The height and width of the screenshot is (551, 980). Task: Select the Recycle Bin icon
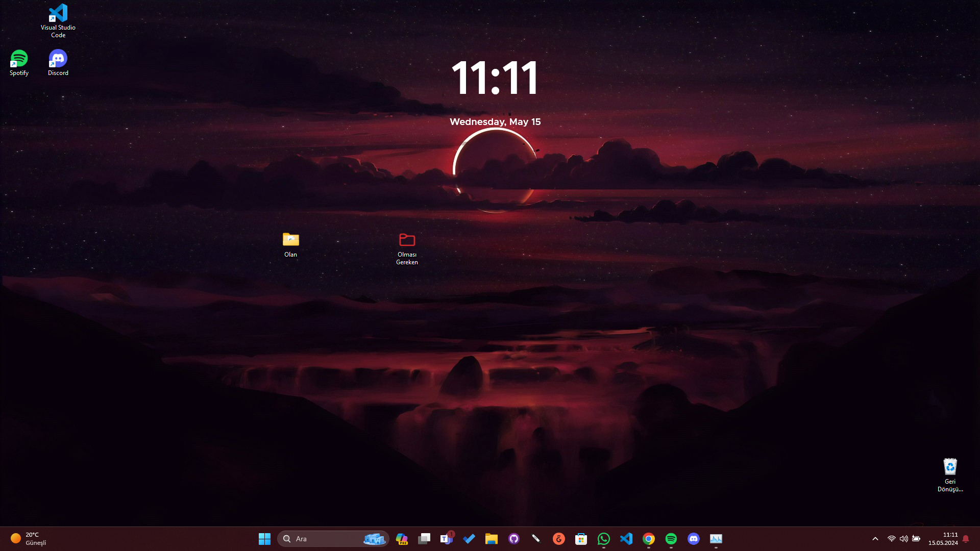[950, 473]
